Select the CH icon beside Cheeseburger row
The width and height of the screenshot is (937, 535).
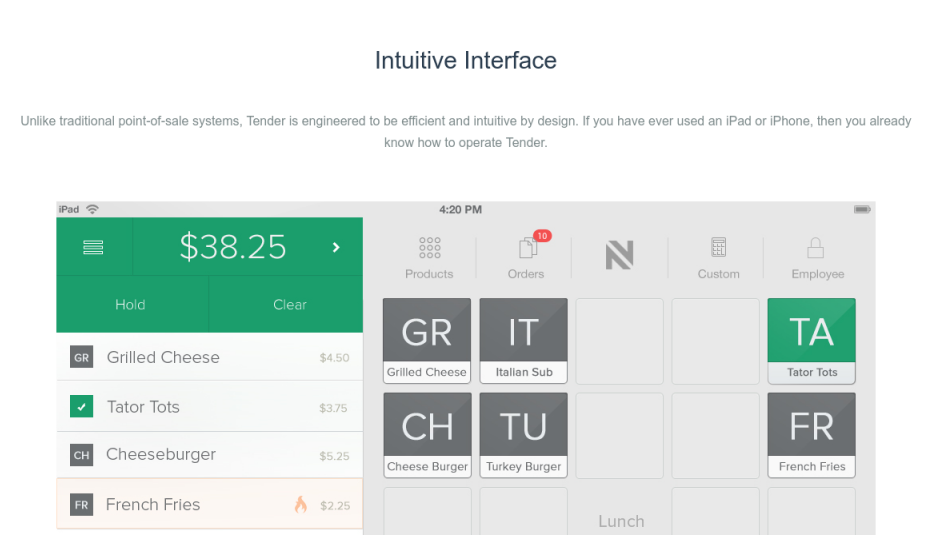point(81,455)
